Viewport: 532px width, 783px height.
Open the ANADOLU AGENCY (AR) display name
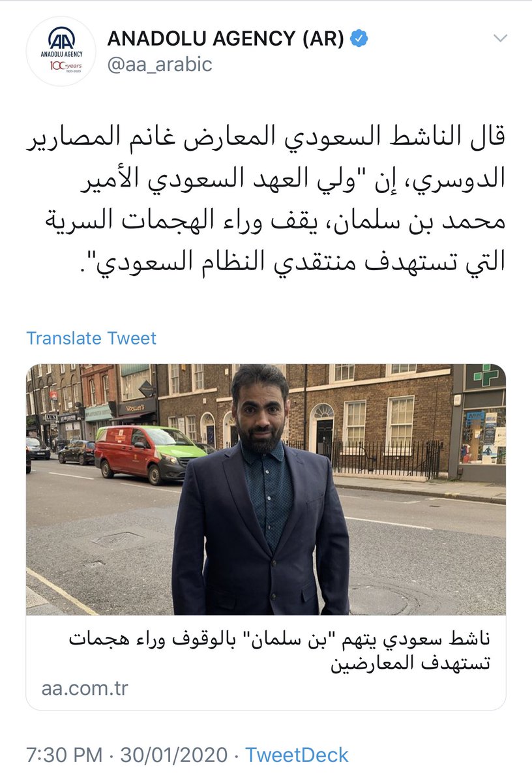[x=226, y=39]
